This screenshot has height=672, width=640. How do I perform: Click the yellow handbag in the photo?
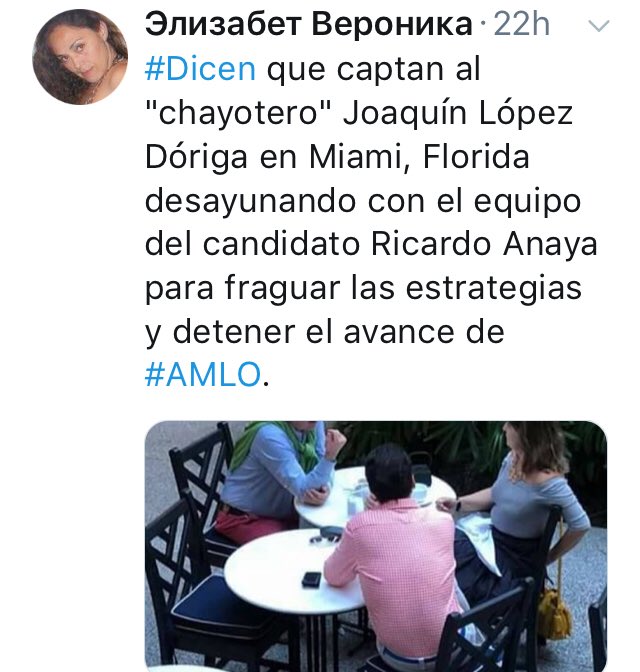pyautogui.click(x=554, y=613)
